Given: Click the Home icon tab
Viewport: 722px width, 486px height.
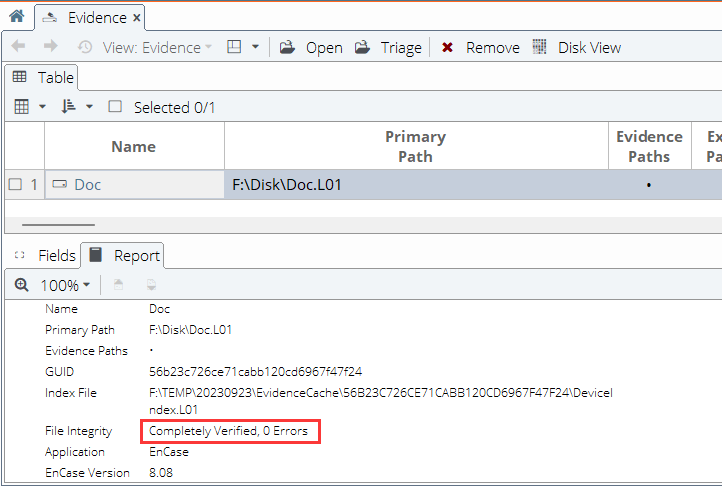Looking at the screenshot, I should (x=16, y=17).
